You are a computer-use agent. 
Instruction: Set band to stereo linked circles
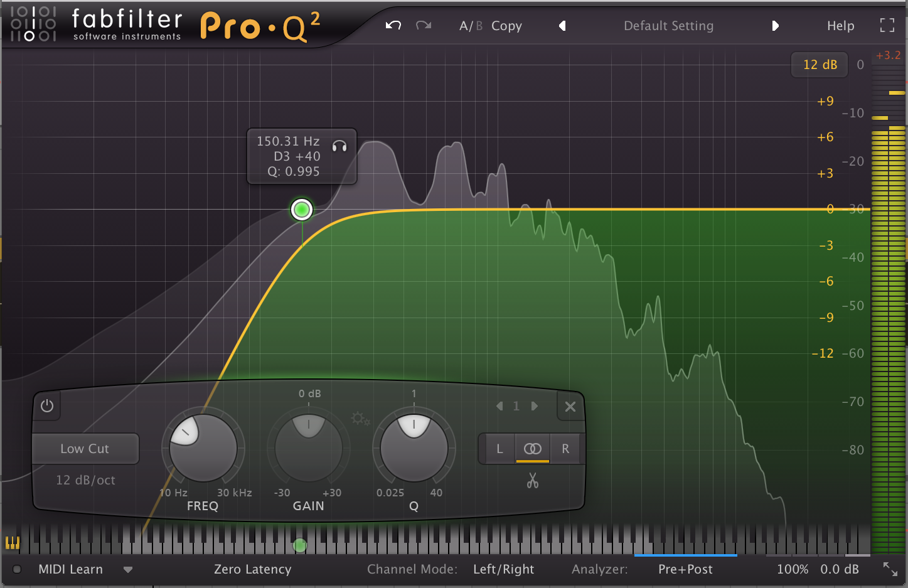(x=532, y=449)
